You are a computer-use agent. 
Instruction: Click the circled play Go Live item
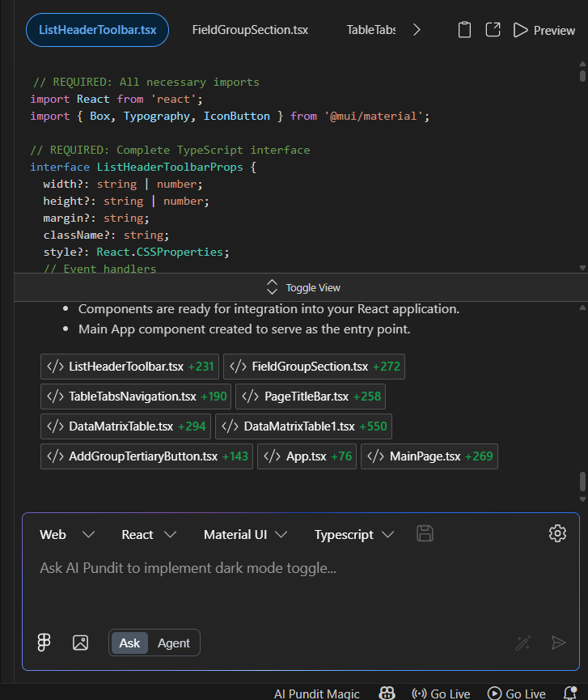click(517, 694)
